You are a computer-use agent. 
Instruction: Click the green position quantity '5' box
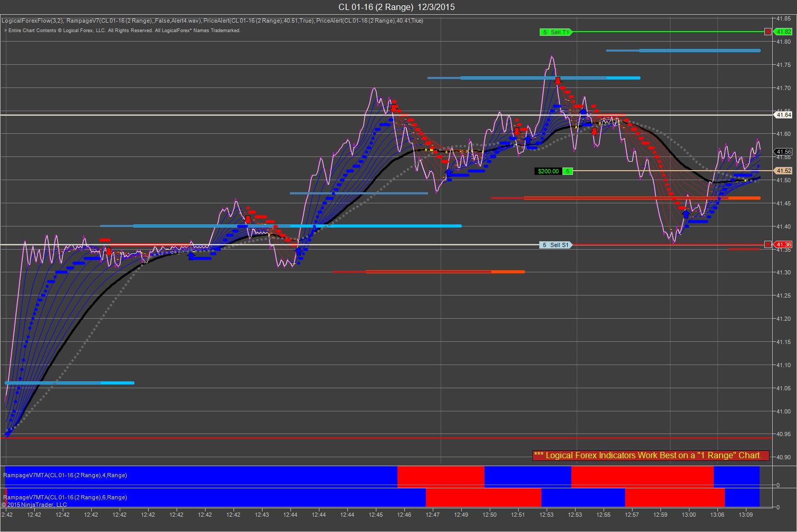pos(568,171)
